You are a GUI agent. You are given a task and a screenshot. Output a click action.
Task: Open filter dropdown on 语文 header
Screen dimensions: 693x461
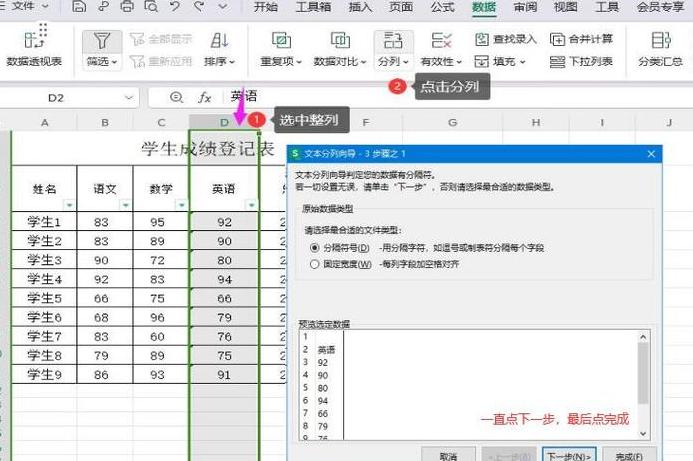[126, 205]
